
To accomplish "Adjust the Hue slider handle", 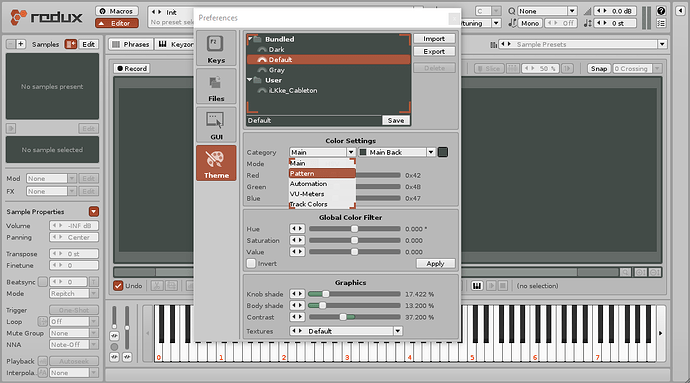I will (354, 229).
